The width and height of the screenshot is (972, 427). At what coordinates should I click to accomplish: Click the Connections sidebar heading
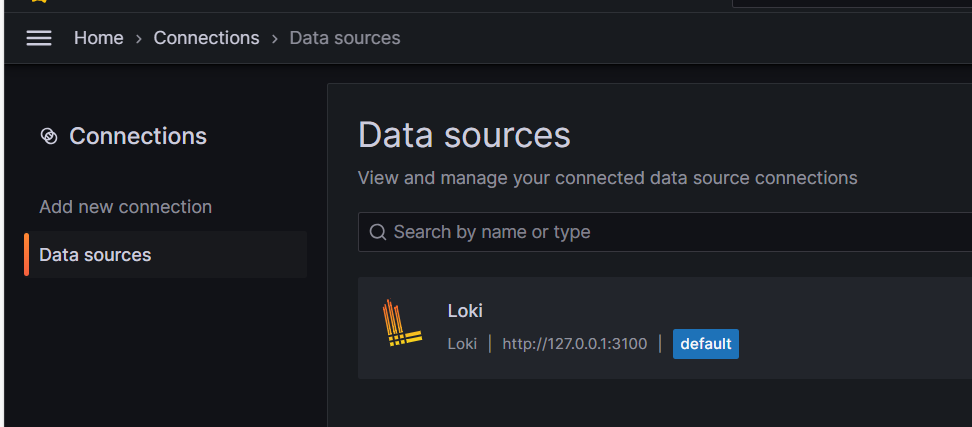click(x=137, y=136)
